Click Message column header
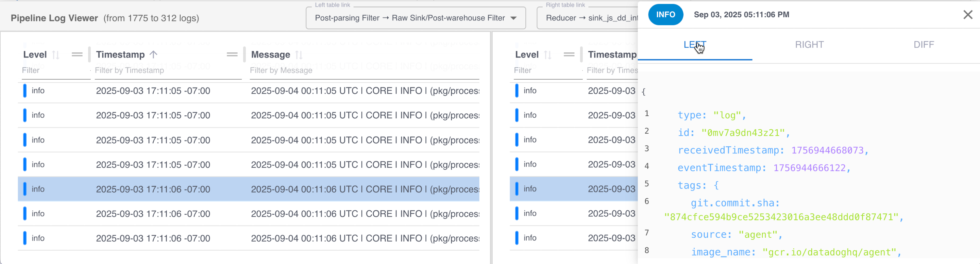This screenshot has width=980, height=264. (270, 54)
